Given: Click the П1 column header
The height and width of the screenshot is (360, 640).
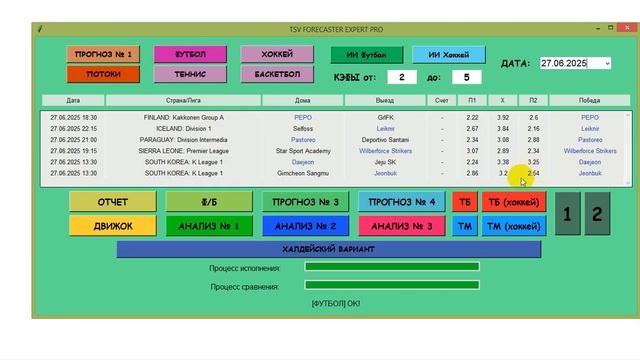Looking at the screenshot, I should (x=472, y=100).
